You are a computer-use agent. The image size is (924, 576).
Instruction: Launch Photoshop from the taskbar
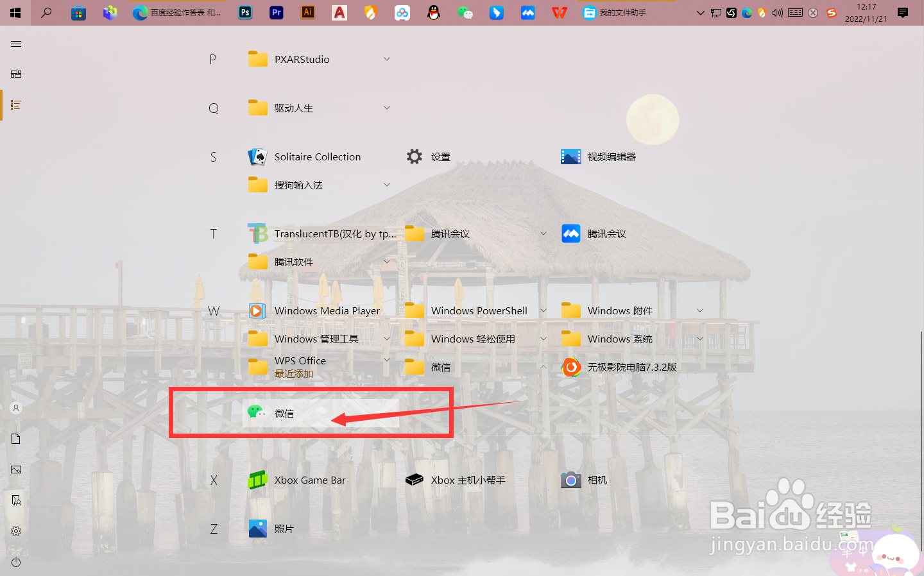245,13
